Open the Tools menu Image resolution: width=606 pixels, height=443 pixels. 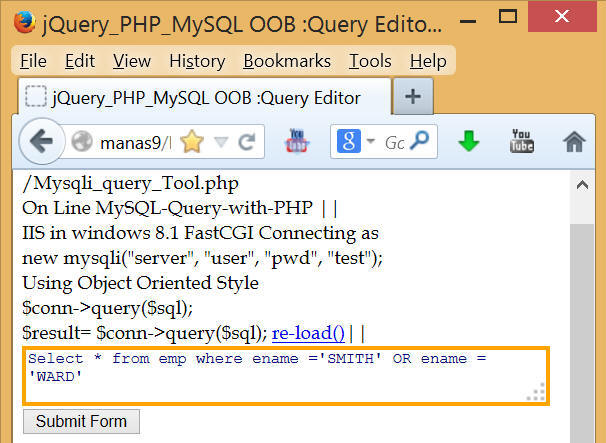[x=370, y=61]
